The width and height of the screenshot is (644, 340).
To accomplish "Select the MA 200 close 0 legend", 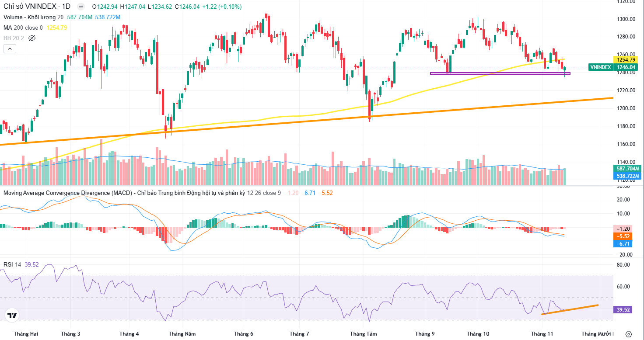I will tap(23, 28).
